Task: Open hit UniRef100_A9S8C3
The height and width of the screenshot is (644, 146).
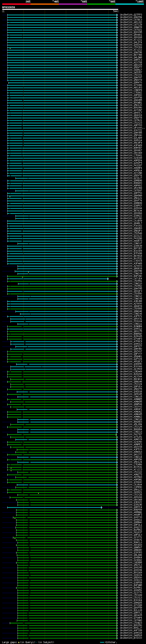Action: coord(131,361)
